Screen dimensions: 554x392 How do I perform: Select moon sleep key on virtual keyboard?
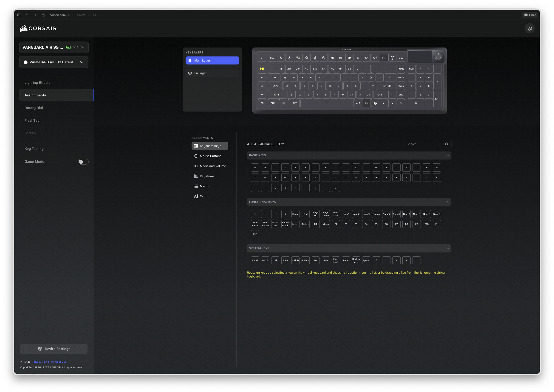[324, 58]
